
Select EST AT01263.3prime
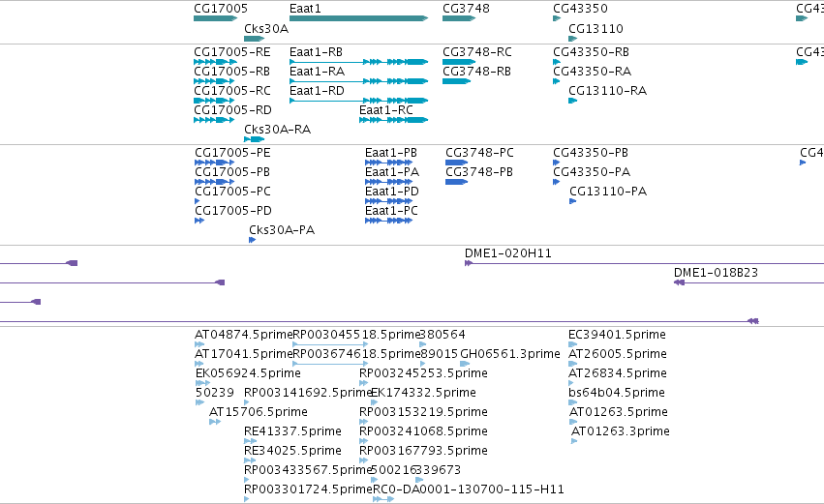point(621,432)
